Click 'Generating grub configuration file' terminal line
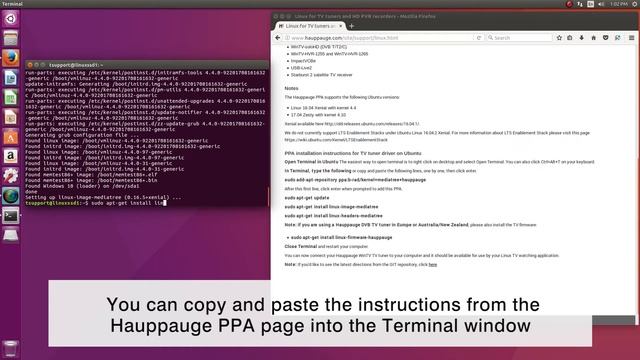Viewport: 640px width, 360px height. tap(82, 135)
